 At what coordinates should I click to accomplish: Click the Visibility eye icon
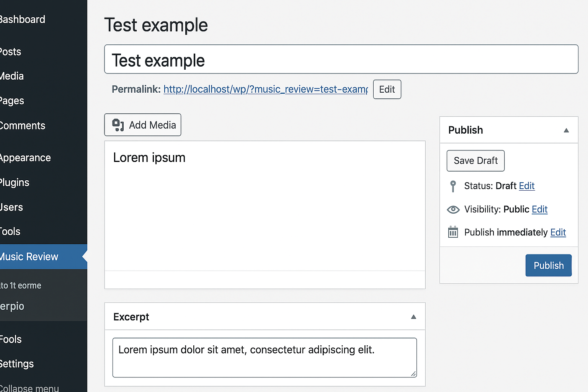coord(453,209)
